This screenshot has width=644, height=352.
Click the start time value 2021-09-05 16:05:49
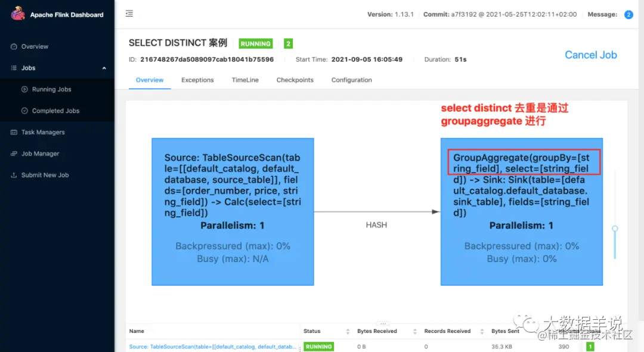(x=367, y=60)
